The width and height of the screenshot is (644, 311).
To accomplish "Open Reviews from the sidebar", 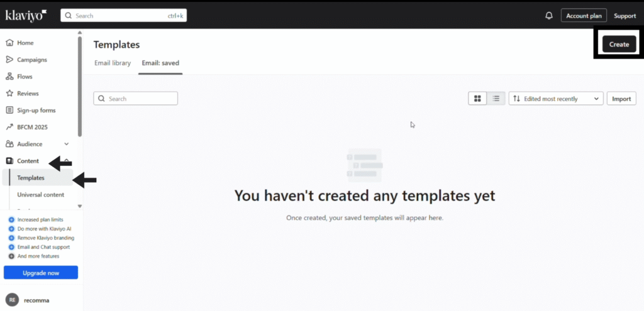I will point(28,94).
